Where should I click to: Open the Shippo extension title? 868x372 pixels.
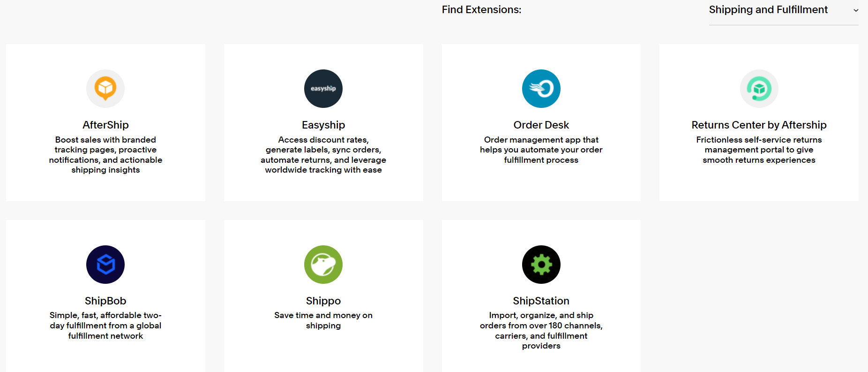[x=323, y=301]
